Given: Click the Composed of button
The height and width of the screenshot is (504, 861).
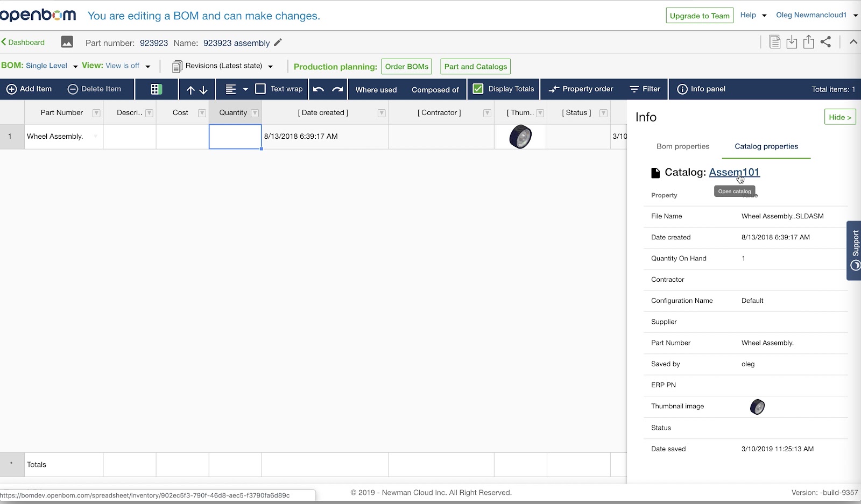Looking at the screenshot, I should point(435,90).
